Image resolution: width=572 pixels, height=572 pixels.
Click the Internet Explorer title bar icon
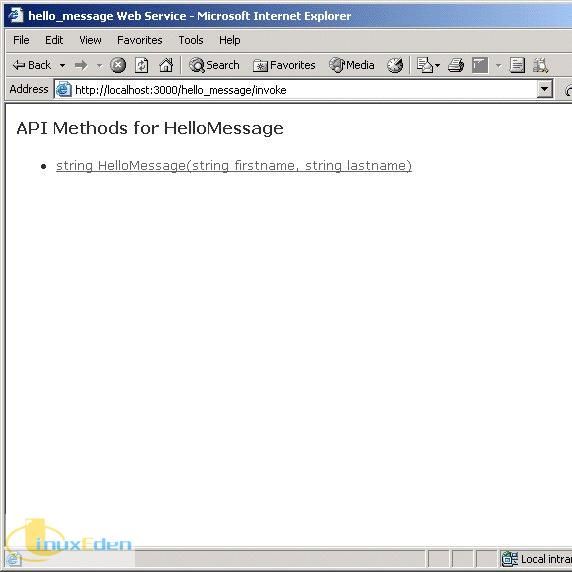[x=16, y=16]
